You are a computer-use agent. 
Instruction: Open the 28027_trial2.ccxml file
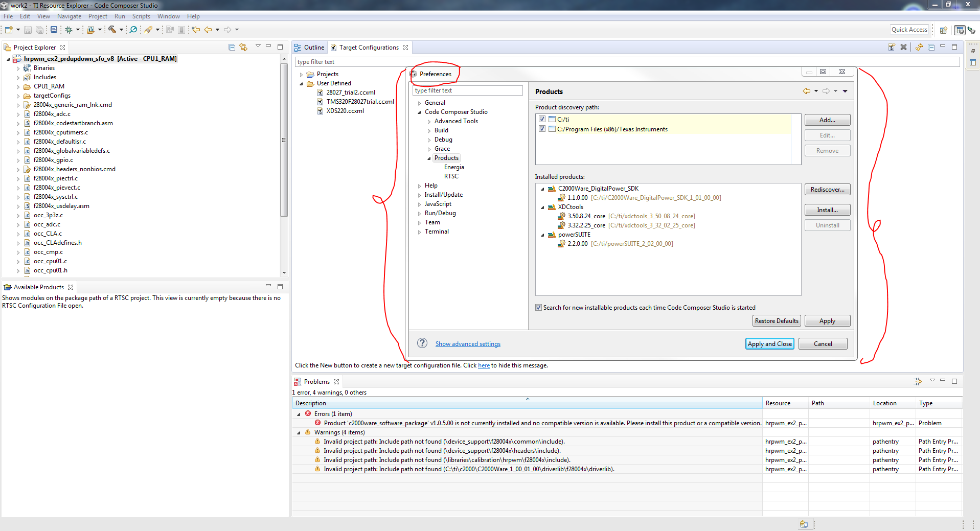(x=351, y=93)
